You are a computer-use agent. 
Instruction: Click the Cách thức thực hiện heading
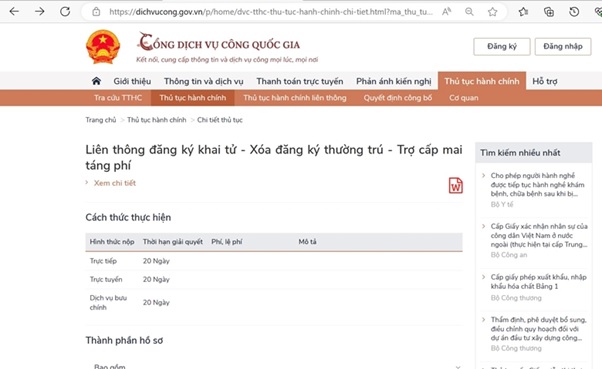128,217
